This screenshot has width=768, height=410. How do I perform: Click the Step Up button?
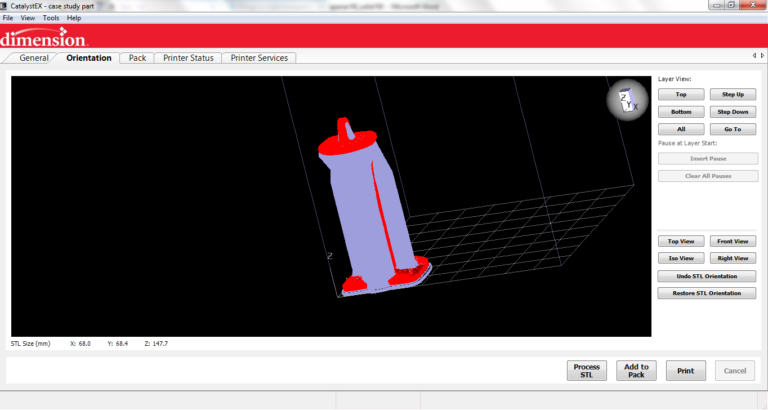pos(733,94)
